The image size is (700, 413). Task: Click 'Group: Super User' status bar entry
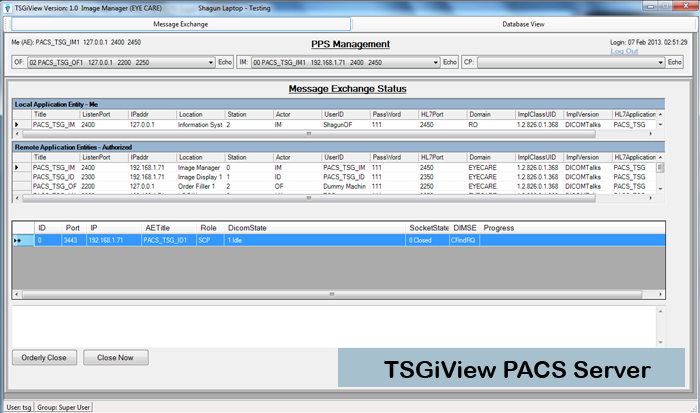coord(63,407)
